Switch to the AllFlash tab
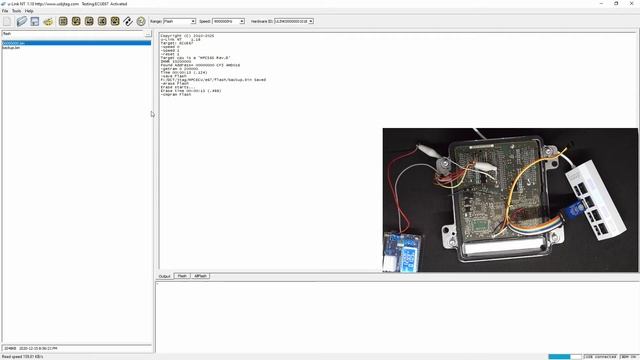Viewport: 640px width, 360px height. [x=200, y=276]
